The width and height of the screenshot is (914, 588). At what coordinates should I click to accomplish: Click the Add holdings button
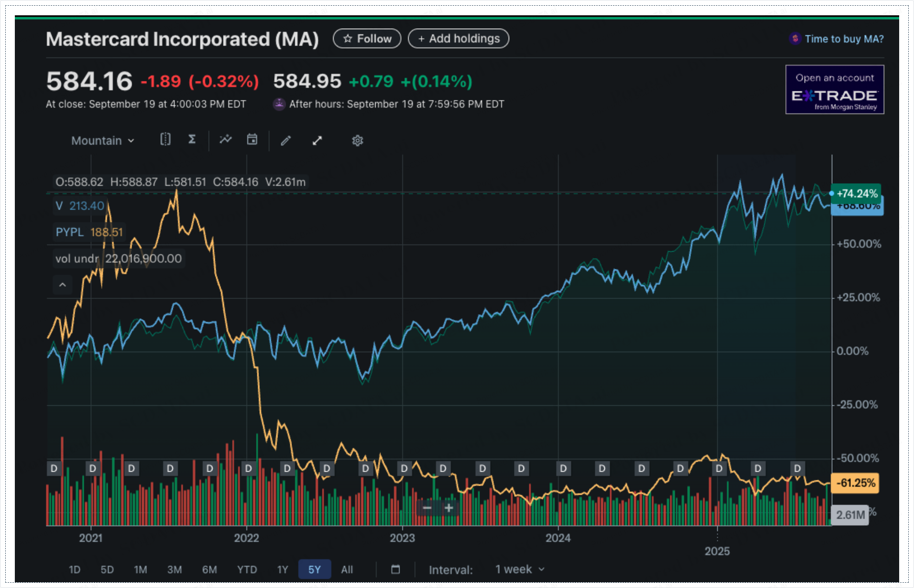(x=458, y=39)
